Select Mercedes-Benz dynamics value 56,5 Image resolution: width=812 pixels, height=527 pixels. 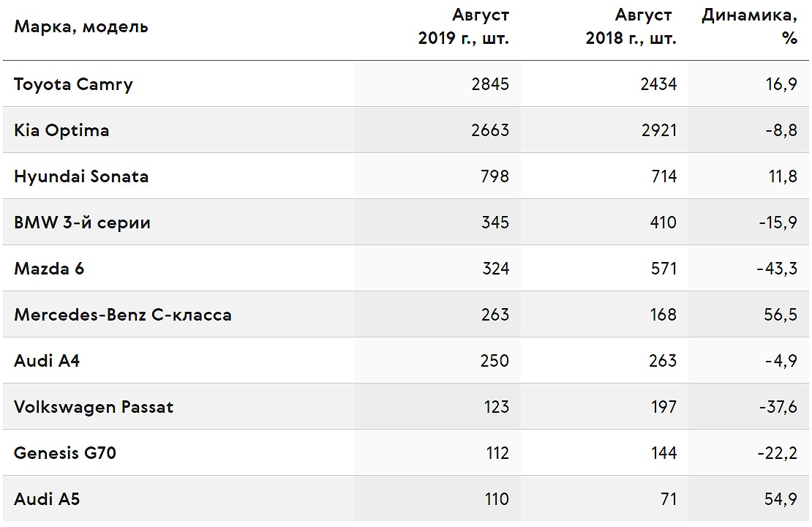781,315
